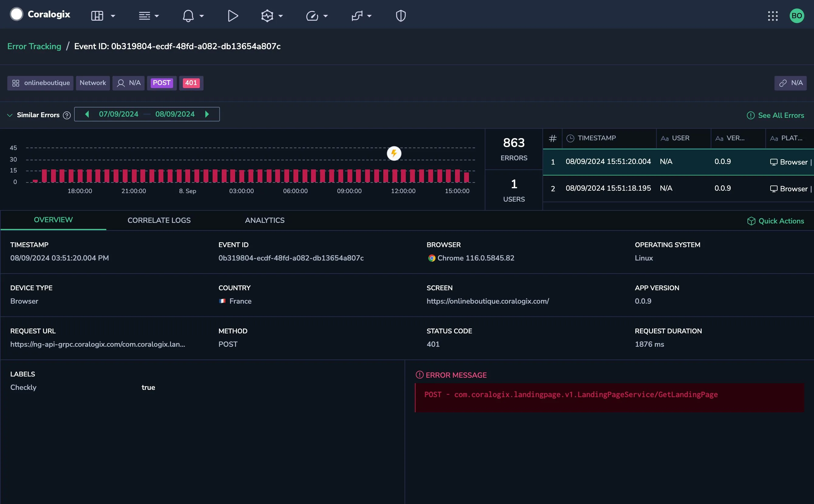Click the purple POST method badge
This screenshot has width=814, height=504.
point(162,83)
